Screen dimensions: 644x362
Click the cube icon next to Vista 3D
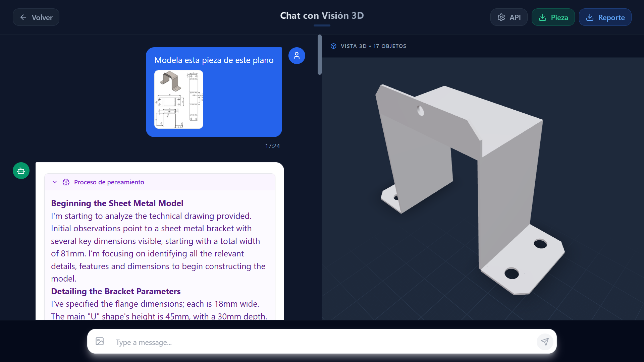tap(333, 46)
